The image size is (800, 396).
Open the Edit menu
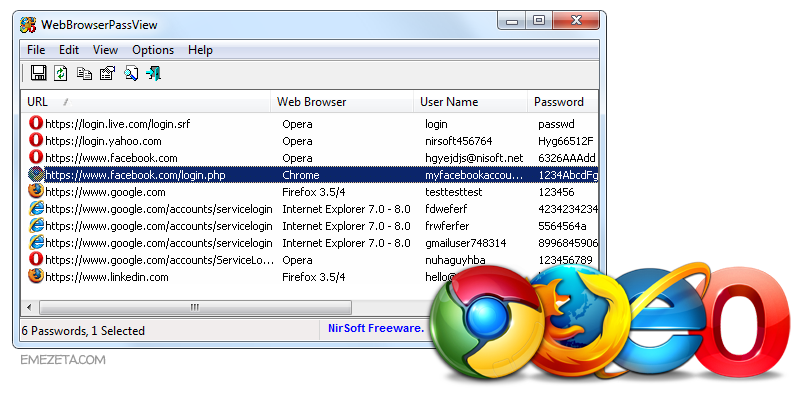click(x=69, y=50)
